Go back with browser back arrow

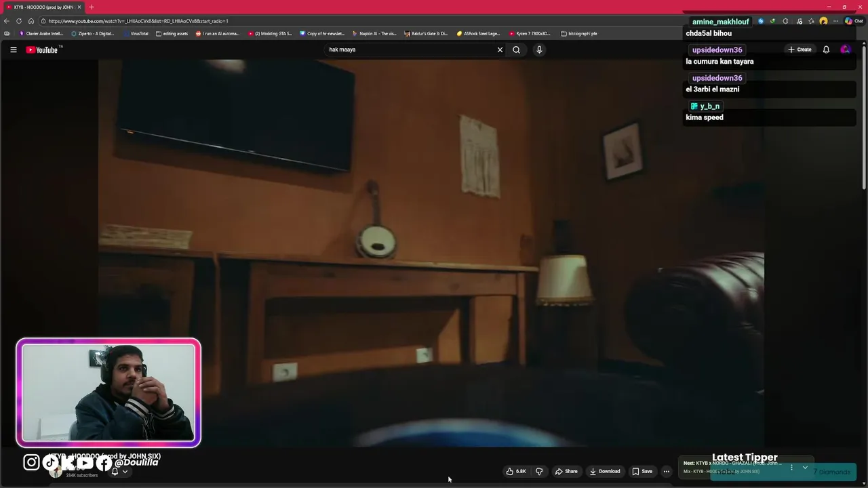coord(7,21)
